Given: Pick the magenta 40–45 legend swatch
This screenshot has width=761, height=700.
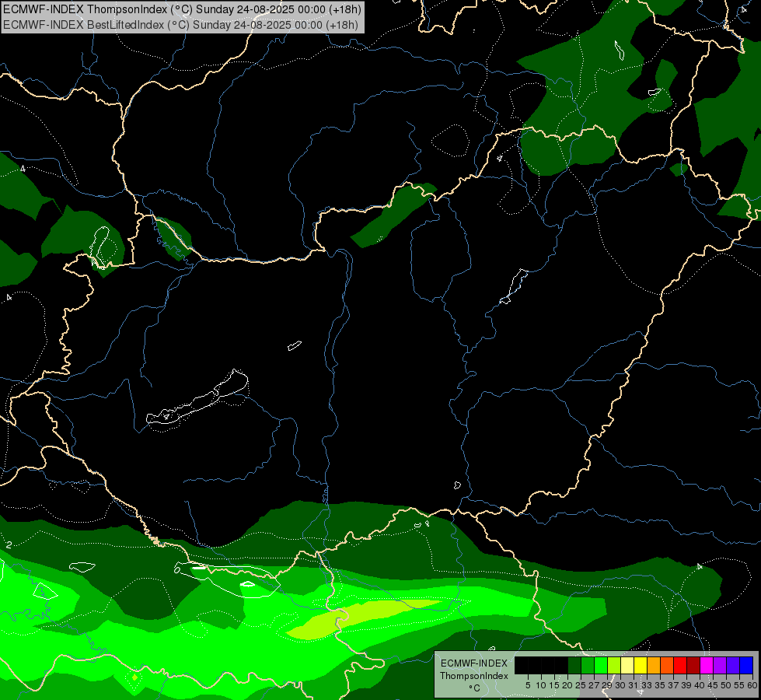Looking at the screenshot, I should [707, 665].
